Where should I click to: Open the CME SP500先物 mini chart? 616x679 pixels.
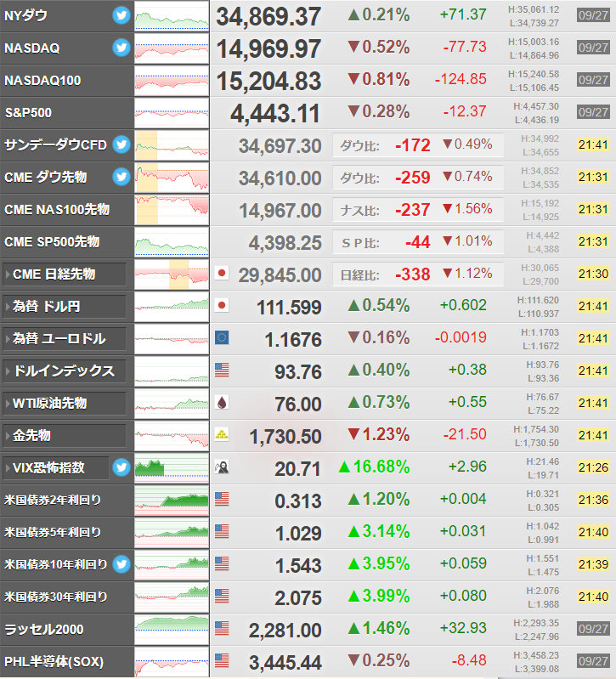coord(172,242)
